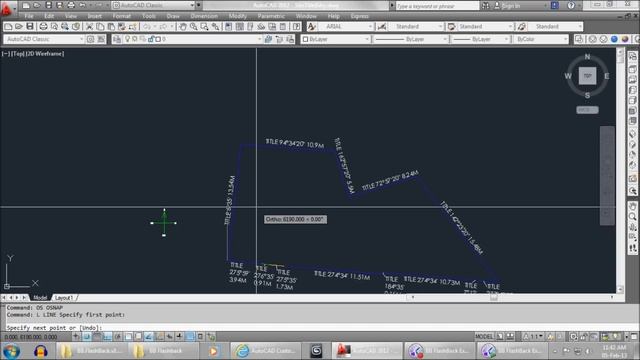The width and height of the screenshot is (640, 360).
Task: Click the Undo arrow in Quick Access toolbar
Action: tap(82, 5)
